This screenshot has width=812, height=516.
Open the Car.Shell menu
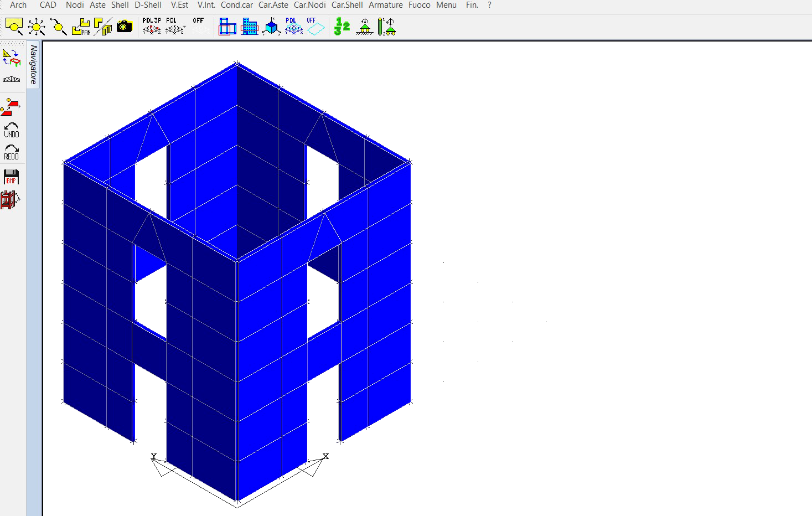pyautogui.click(x=347, y=5)
